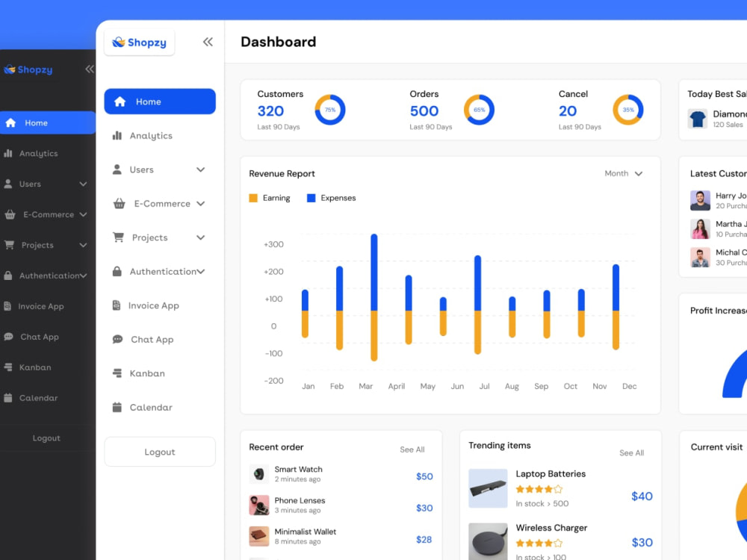Open the Laptop Batteries item title
The width and height of the screenshot is (747, 560).
pyautogui.click(x=551, y=474)
